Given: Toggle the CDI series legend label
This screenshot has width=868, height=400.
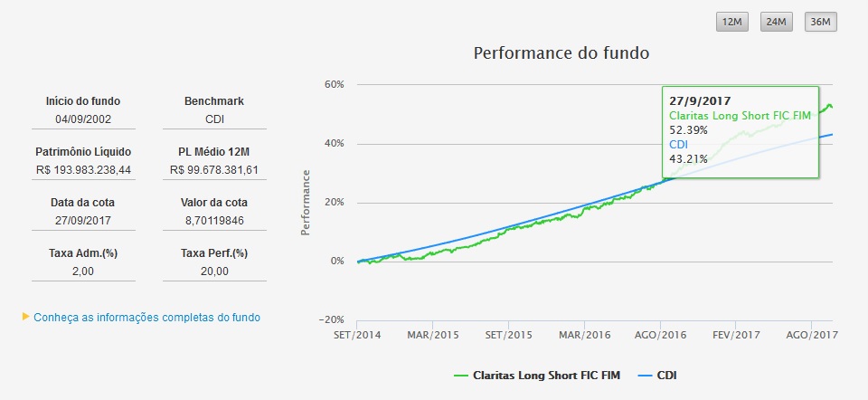Looking at the screenshot, I should pos(666,375).
